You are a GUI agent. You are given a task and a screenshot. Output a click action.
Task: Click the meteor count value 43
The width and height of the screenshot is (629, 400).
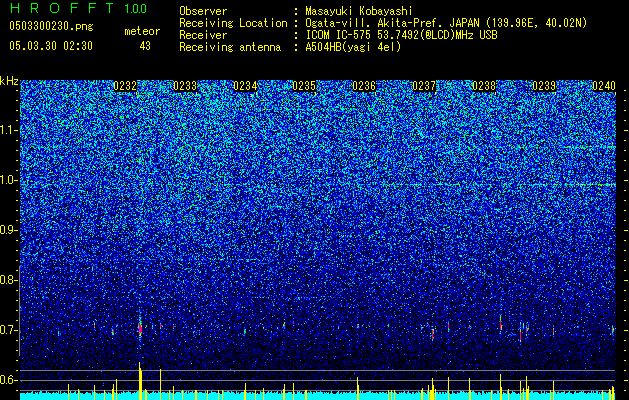[145, 46]
